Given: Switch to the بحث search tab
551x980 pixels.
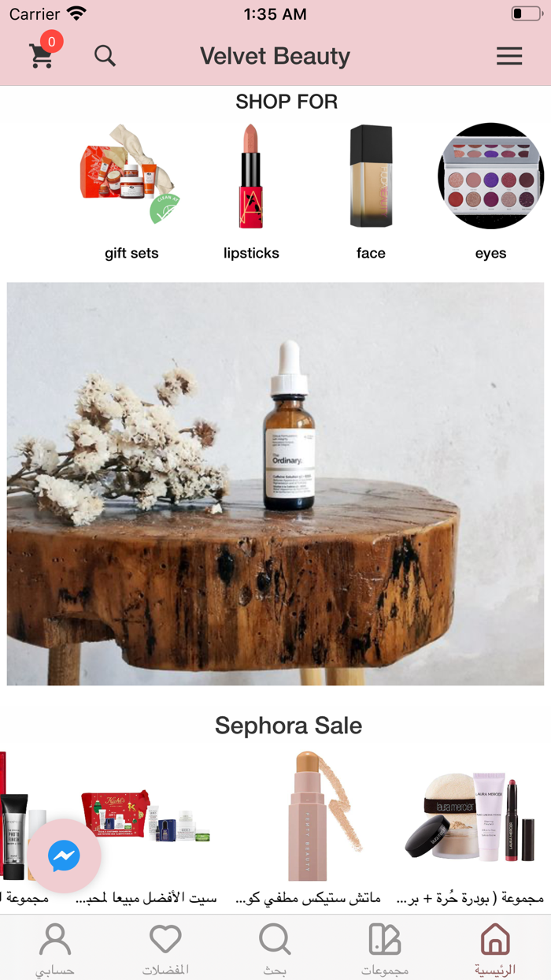Looking at the screenshot, I should coord(275,948).
